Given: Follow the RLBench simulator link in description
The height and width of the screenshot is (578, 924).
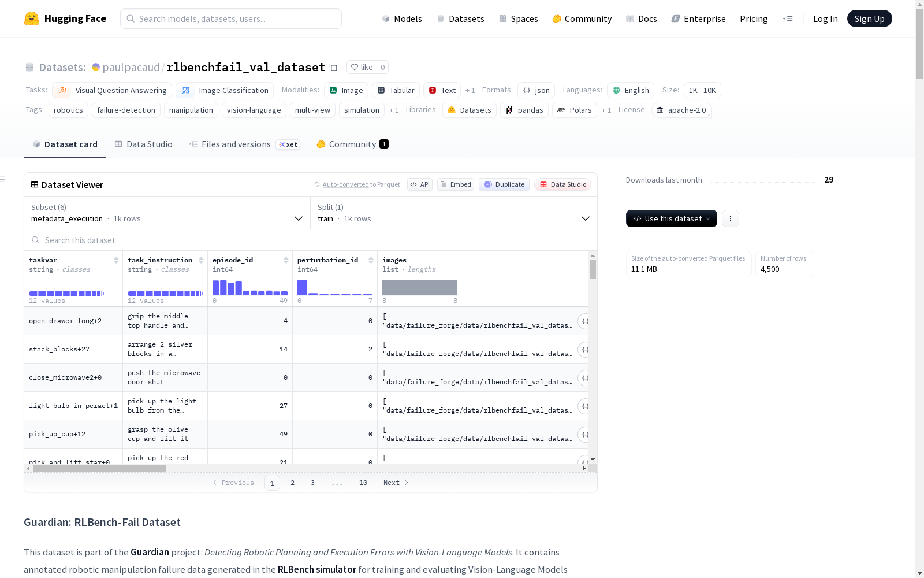Looking at the screenshot, I should [317, 569].
